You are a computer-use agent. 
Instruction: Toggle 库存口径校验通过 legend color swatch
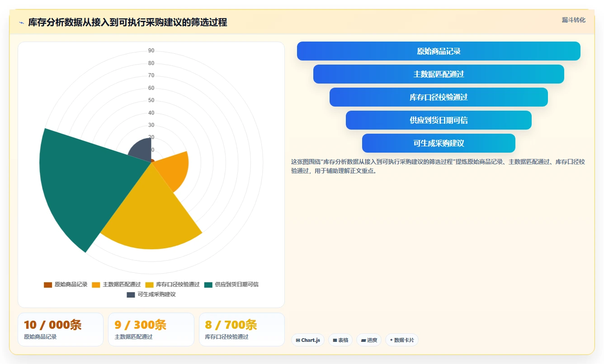pos(149,285)
